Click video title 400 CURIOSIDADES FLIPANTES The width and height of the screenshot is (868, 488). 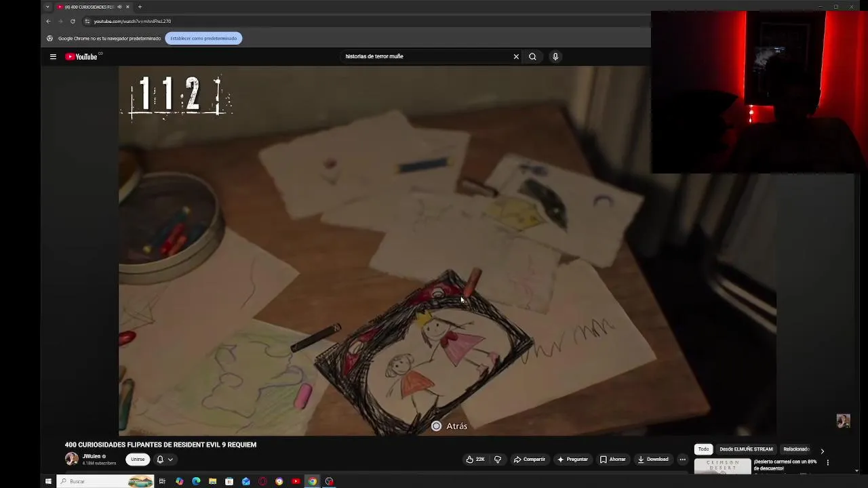pos(161,445)
